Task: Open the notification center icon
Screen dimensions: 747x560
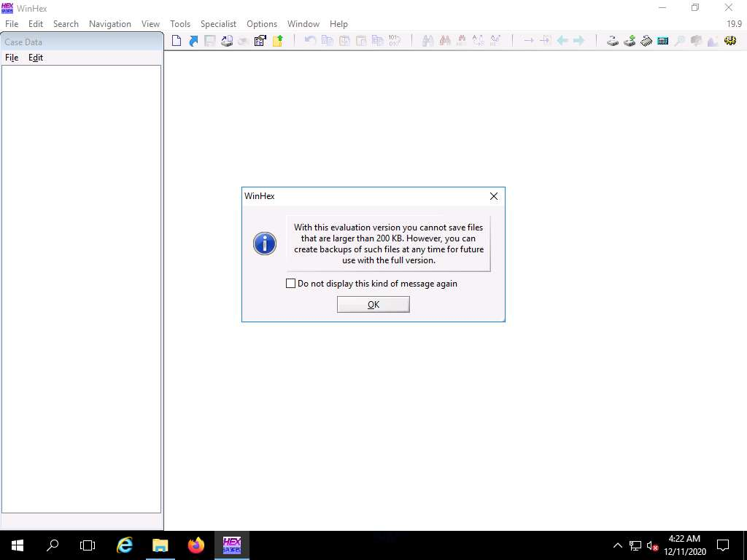Action: [x=723, y=545]
